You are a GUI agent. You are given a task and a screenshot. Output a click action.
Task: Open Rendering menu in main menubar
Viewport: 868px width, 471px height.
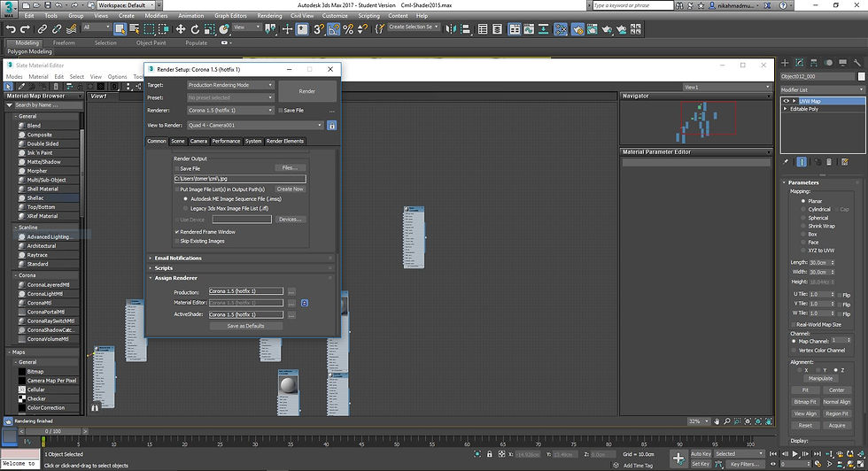pyautogui.click(x=269, y=16)
